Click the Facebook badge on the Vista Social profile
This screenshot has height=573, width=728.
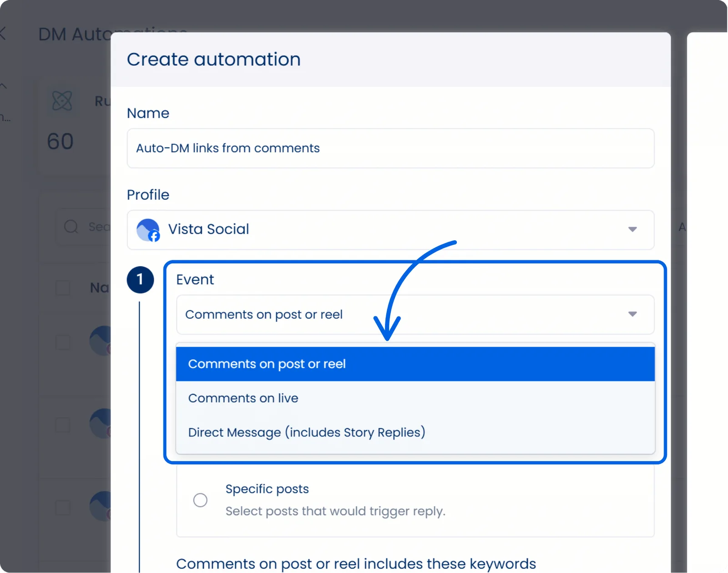[x=154, y=237]
